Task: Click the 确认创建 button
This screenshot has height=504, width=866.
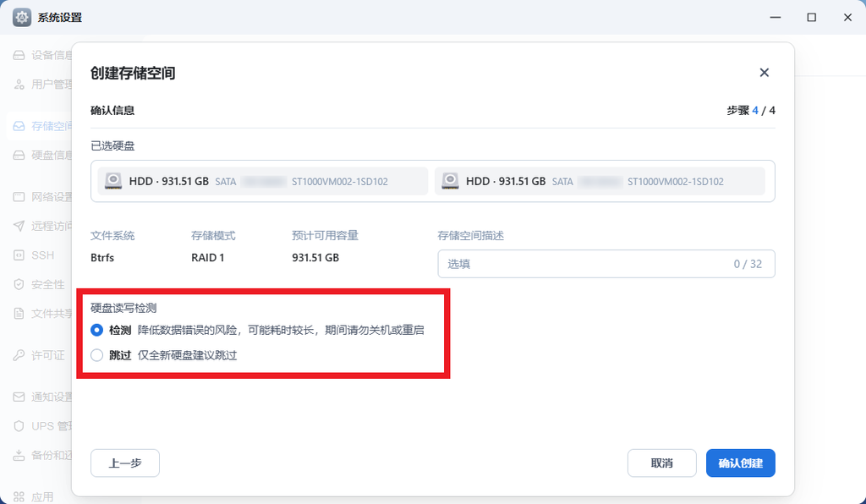Action: pyautogui.click(x=740, y=463)
